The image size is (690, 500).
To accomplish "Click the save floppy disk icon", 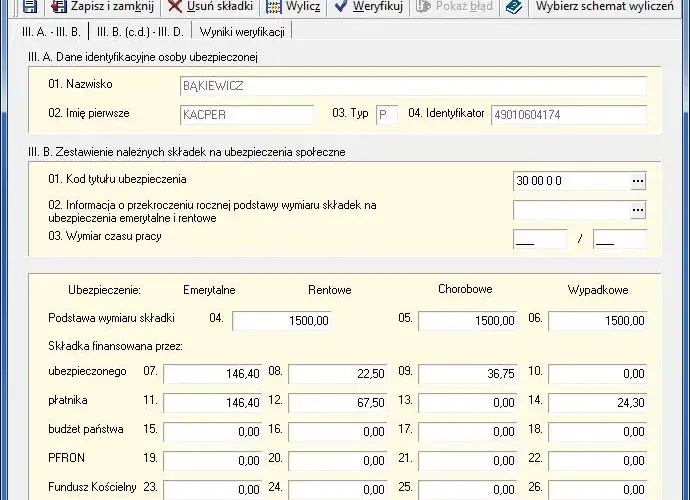I will 29,6.
